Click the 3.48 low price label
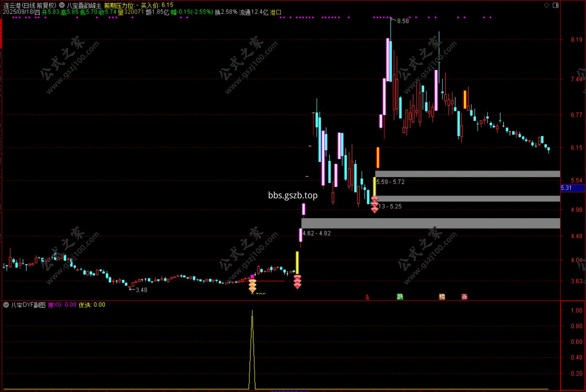This screenshot has height=392, width=586. tap(141, 290)
